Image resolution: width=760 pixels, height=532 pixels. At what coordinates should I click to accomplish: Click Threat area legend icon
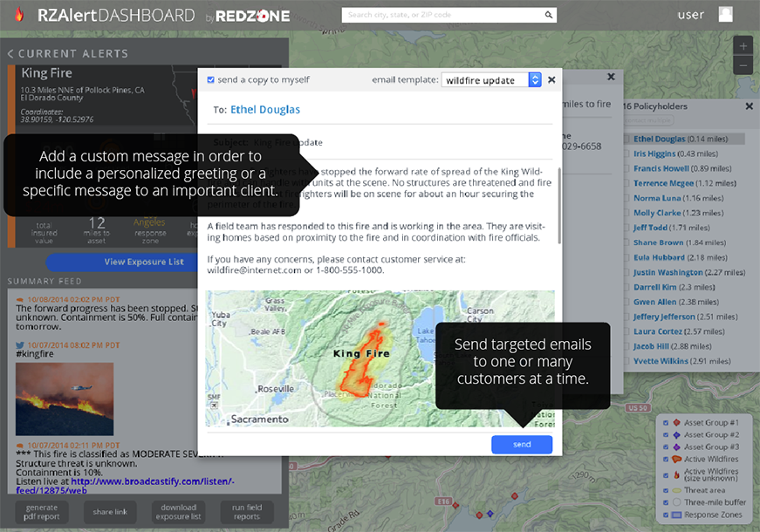(x=676, y=490)
